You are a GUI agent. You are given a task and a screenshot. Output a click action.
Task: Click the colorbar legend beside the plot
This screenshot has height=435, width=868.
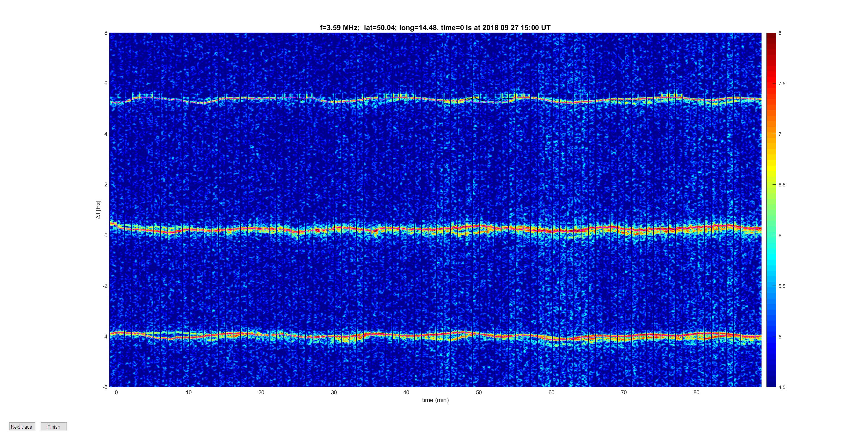771,210
